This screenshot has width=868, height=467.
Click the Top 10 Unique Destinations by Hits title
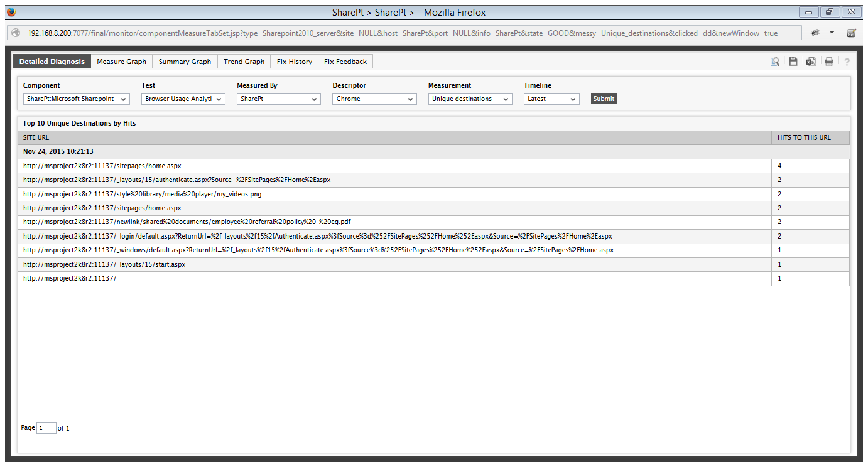(x=79, y=123)
